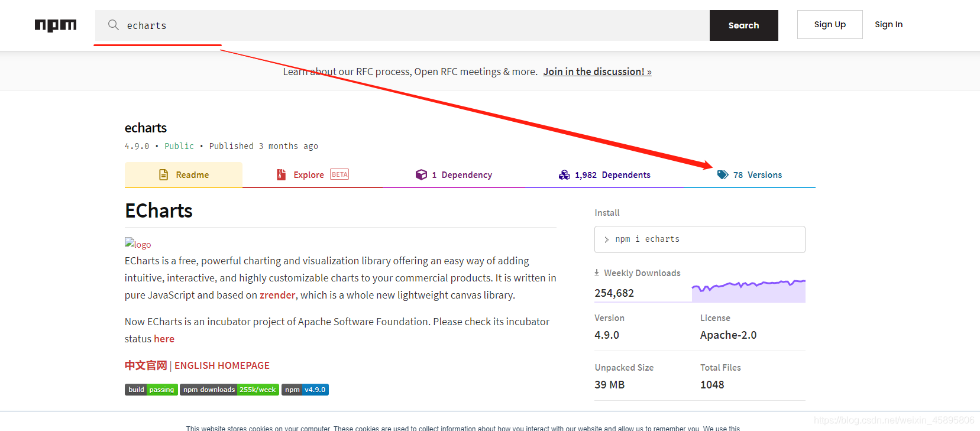
Task: Select the Readme tab
Action: coord(183,175)
